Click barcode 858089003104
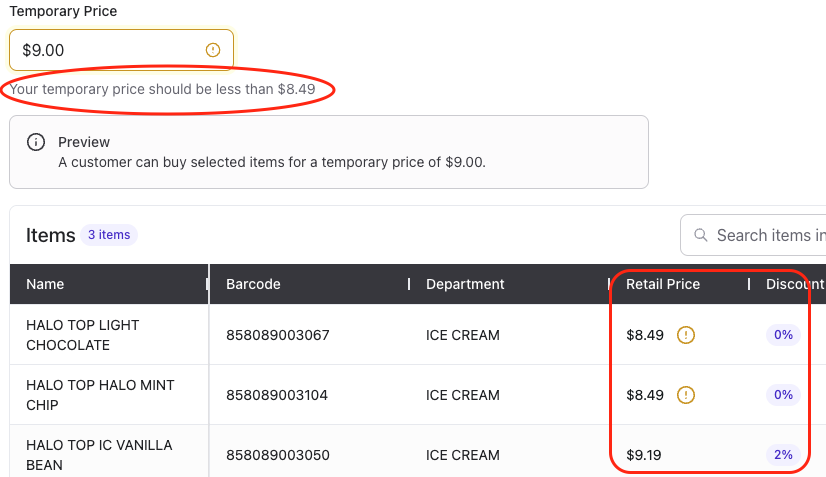 (277, 395)
